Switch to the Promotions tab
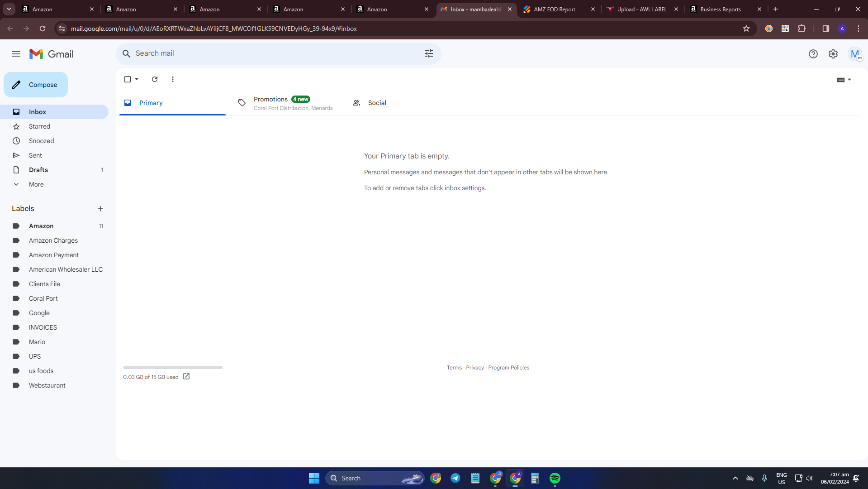 [286, 103]
